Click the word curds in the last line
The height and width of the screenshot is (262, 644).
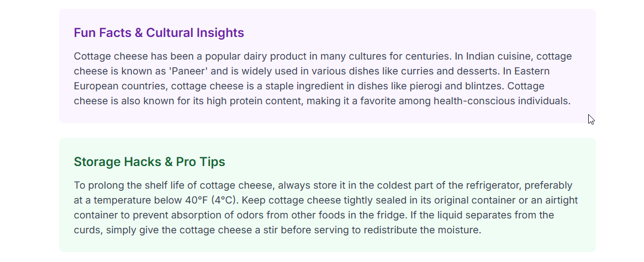click(x=87, y=230)
